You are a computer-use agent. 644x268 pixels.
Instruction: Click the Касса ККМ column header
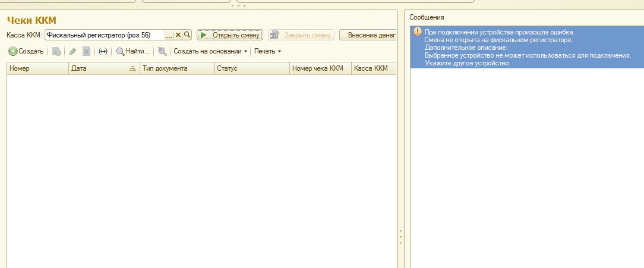(x=374, y=69)
